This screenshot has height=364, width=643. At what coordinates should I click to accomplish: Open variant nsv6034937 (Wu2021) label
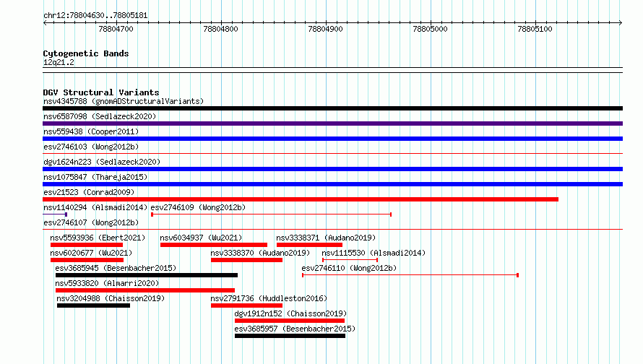(x=201, y=238)
